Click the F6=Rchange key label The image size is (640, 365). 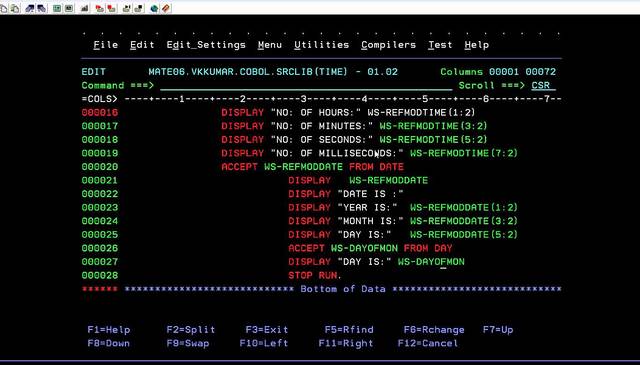pyautogui.click(x=434, y=329)
